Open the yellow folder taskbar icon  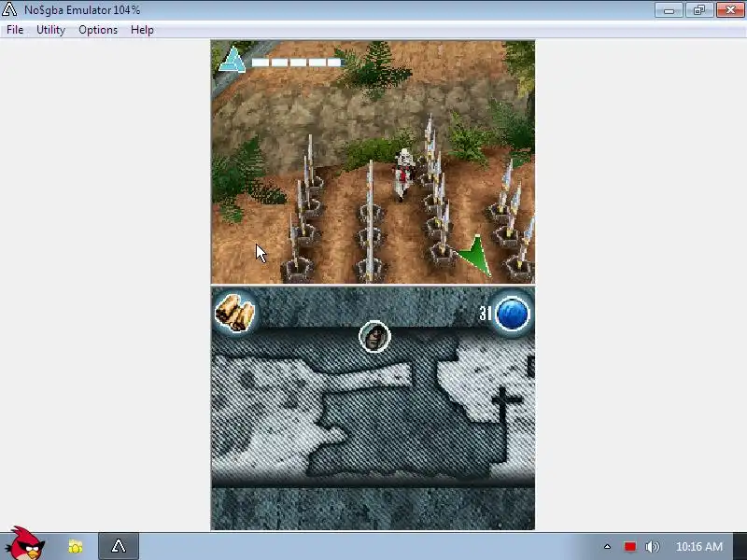tap(76, 546)
